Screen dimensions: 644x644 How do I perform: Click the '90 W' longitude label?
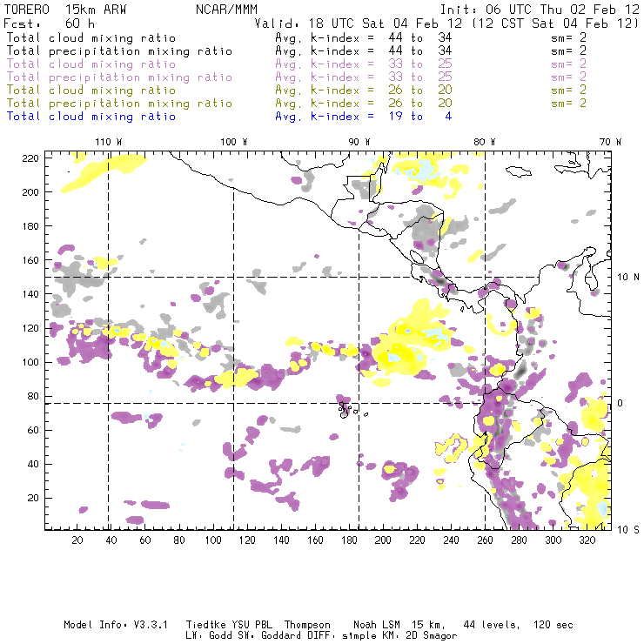pos(359,142)
